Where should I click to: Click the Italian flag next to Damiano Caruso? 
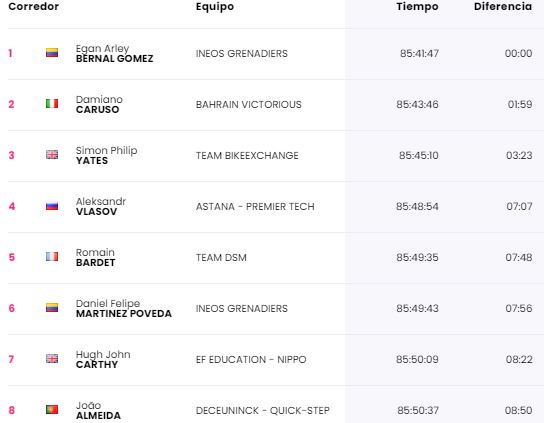(52, 104)
